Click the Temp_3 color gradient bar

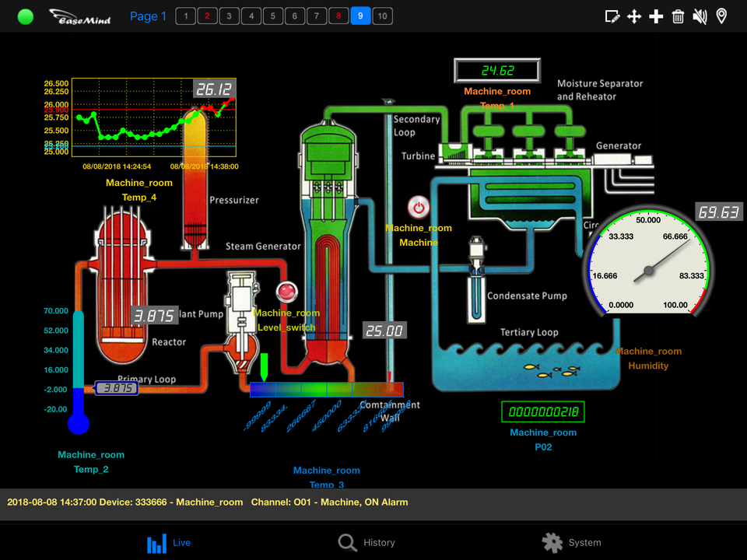coord(327,390)
